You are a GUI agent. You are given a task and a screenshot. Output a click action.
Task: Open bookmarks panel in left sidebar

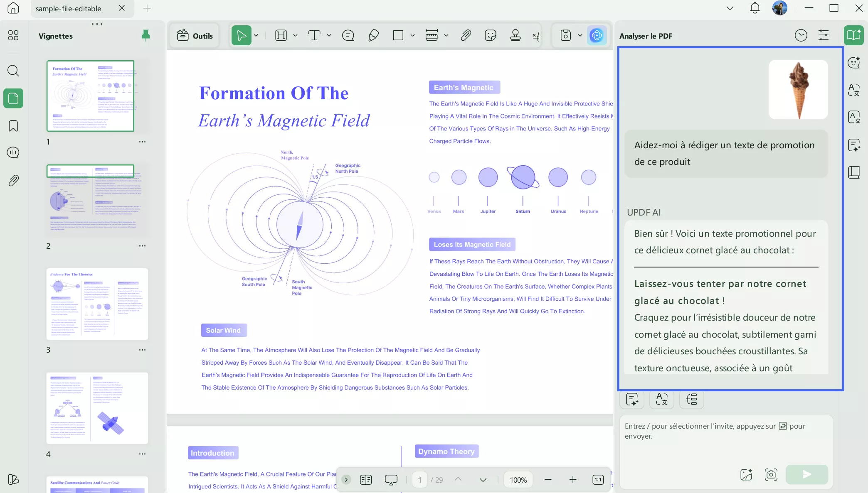coord(13,126)
